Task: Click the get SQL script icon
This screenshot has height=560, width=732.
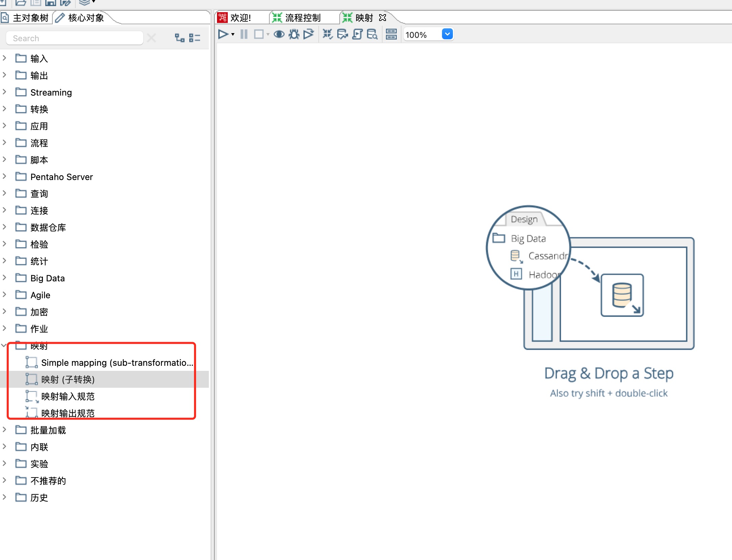Action: 357,34
